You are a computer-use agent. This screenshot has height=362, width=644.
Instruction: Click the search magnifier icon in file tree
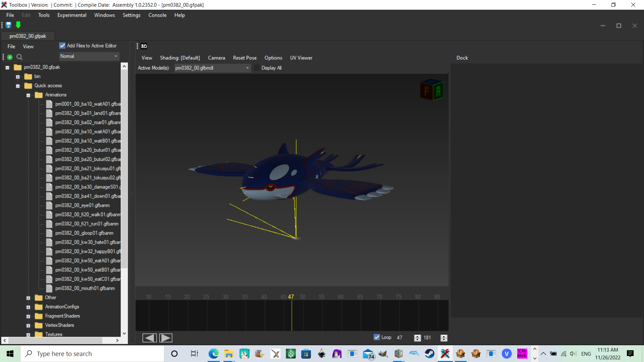(x=19, y=57)
